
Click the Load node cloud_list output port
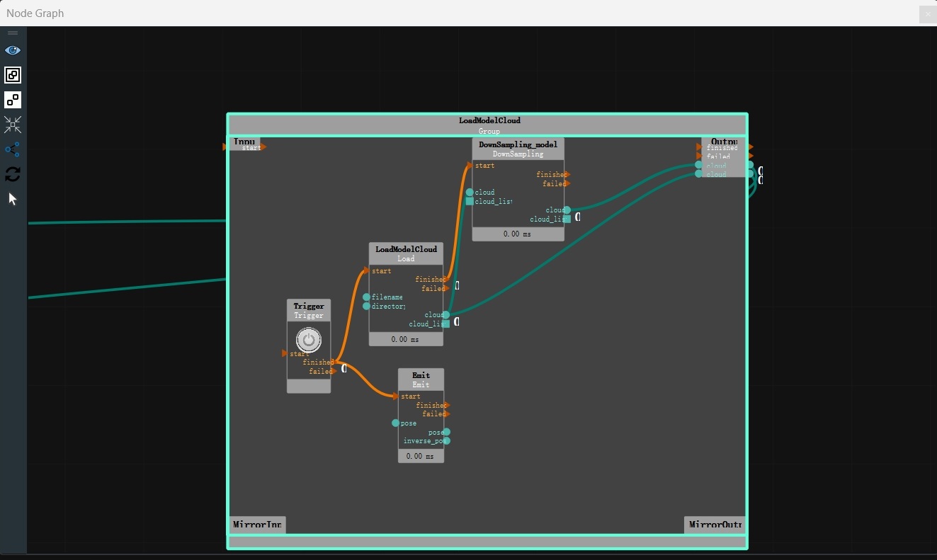(x=446, y=324)
